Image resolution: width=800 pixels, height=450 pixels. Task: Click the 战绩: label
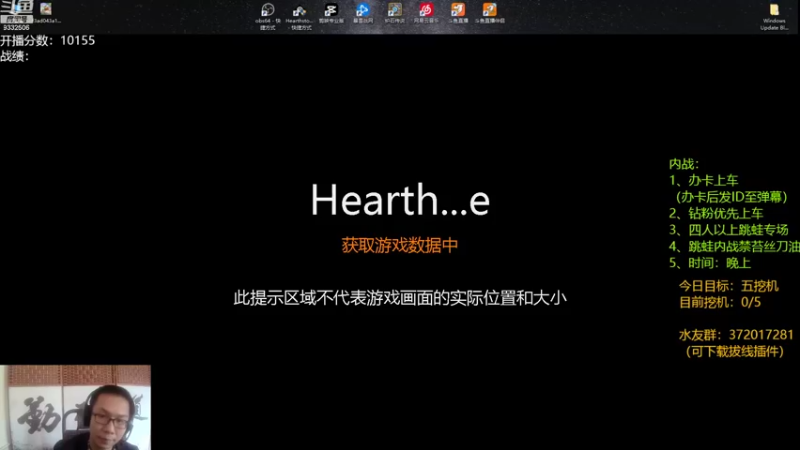pos(14,56)
